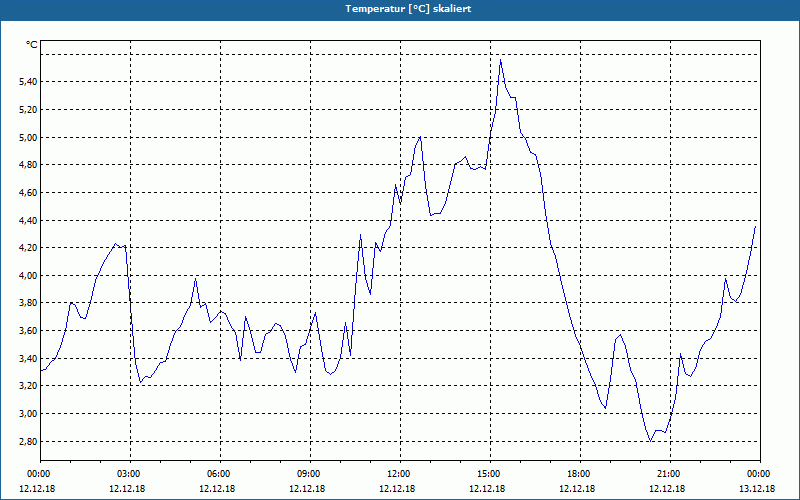Select the 18:00 time label
The width and height of the screenshot is (800, 500).
pos(581,474)
